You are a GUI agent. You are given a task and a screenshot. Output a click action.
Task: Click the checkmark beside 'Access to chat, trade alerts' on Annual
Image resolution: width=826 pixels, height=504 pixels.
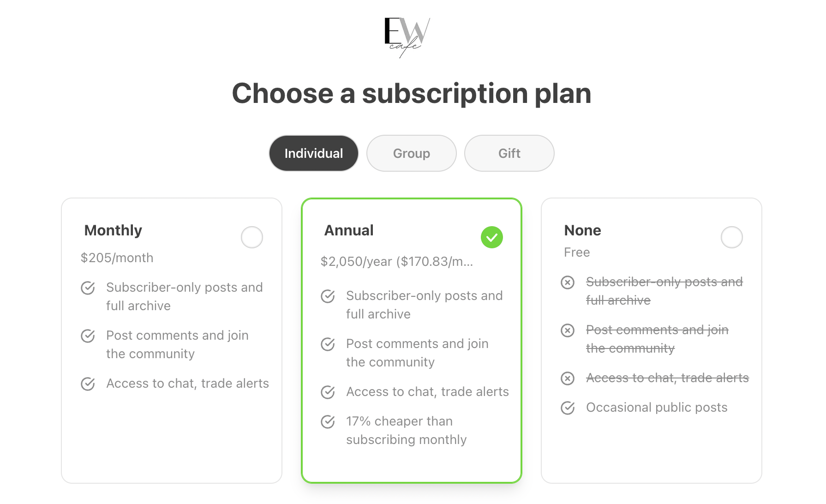click(328, 392)
